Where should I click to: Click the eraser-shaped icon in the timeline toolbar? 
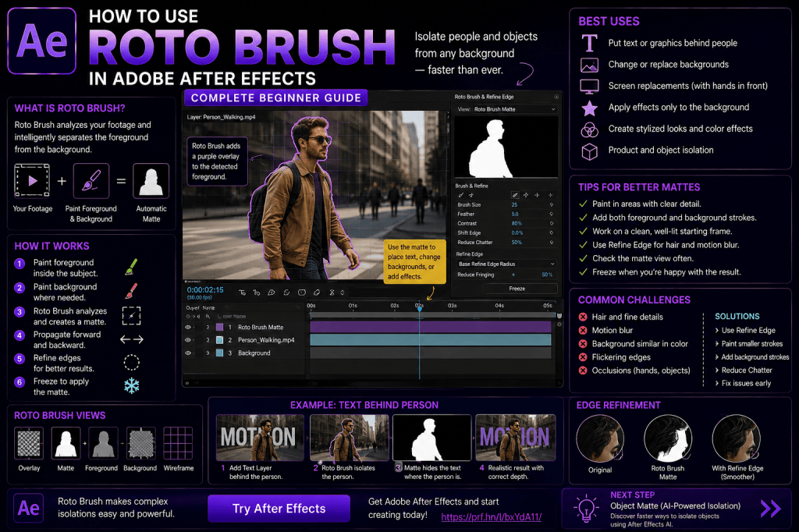317,293
